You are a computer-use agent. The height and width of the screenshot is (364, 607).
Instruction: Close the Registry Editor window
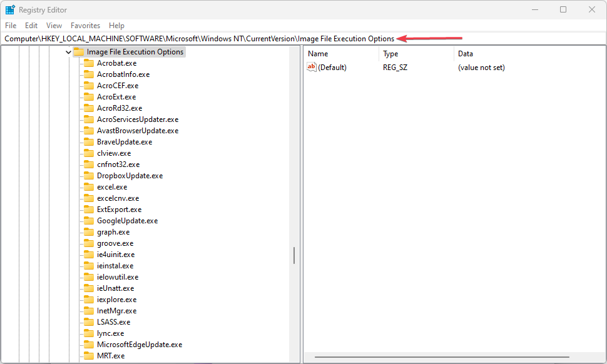[592, 9]
